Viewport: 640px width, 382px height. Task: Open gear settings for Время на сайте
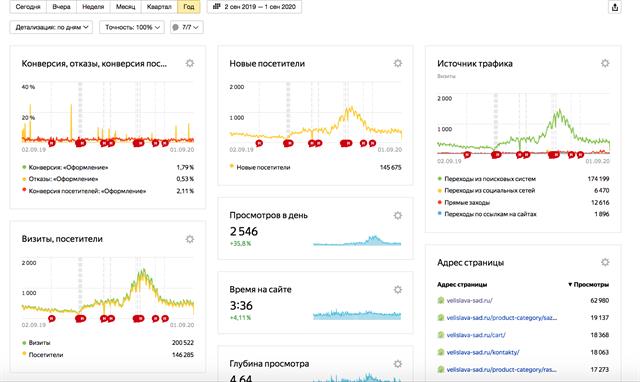(398, 290)
